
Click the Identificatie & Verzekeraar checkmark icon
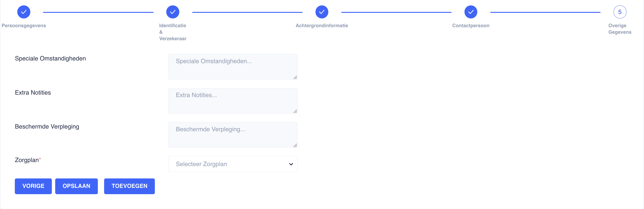(x=173, y=12)
